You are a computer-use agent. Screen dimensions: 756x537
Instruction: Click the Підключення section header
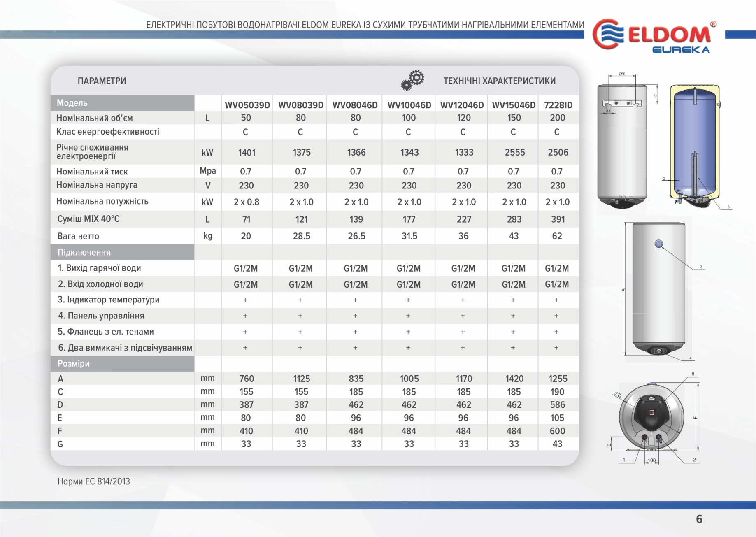[x=123, y=252]
